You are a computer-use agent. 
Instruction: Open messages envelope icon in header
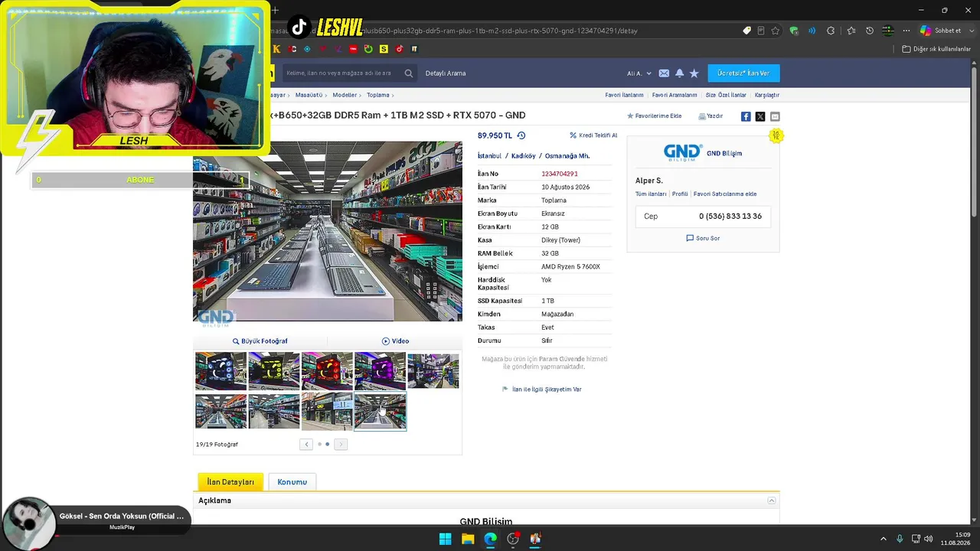(x=664, y=73)
